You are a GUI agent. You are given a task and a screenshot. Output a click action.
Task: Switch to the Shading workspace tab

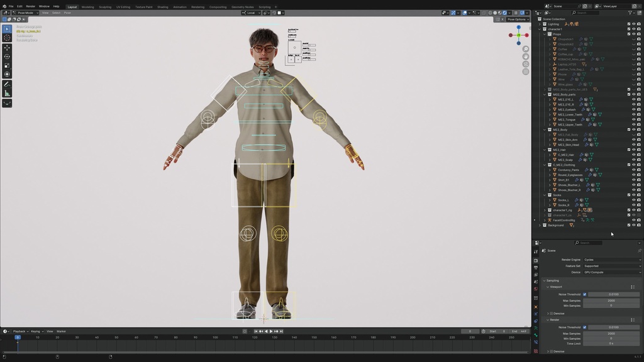[x=162, y=6]
